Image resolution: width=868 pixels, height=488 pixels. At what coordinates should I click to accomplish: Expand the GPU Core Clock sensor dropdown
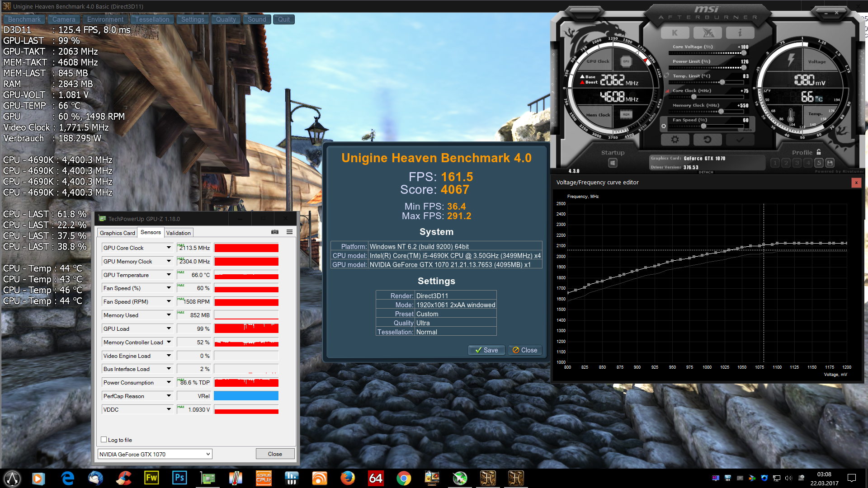(169, 248)
